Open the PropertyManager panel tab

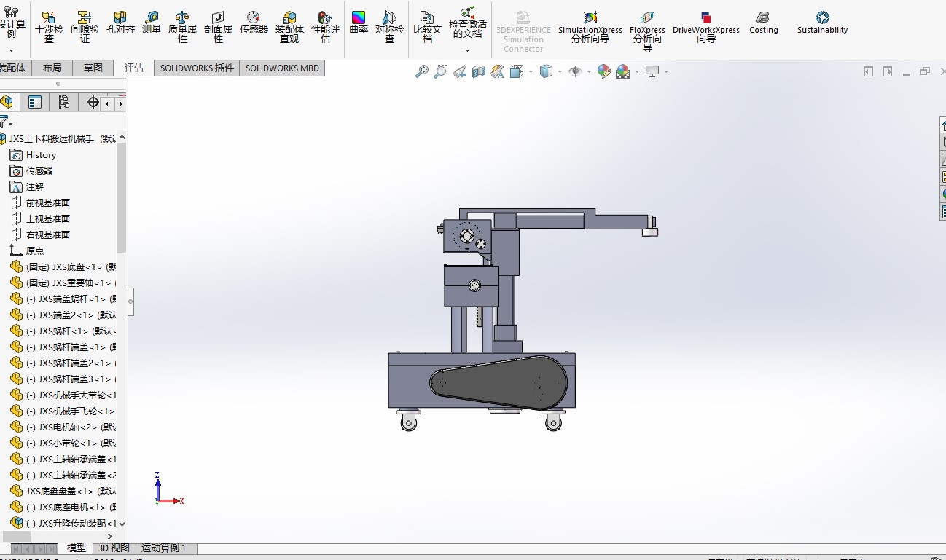pos(35,103)
